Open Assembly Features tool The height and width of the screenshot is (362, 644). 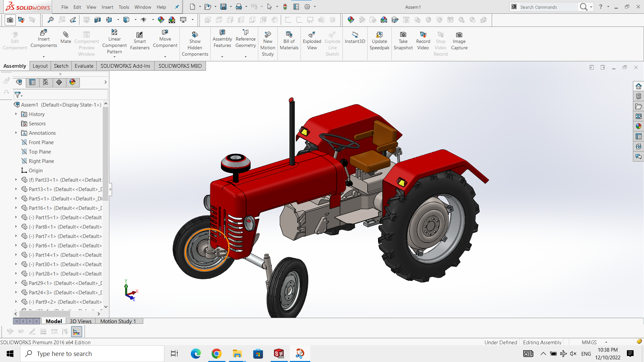222,39
